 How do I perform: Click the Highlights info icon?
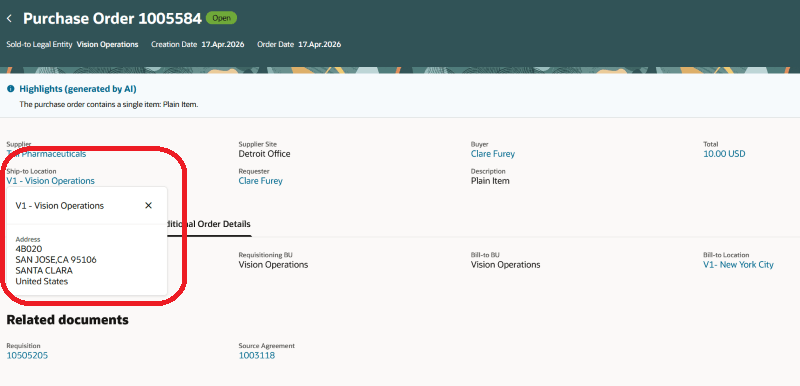click(x=11, y=89)
